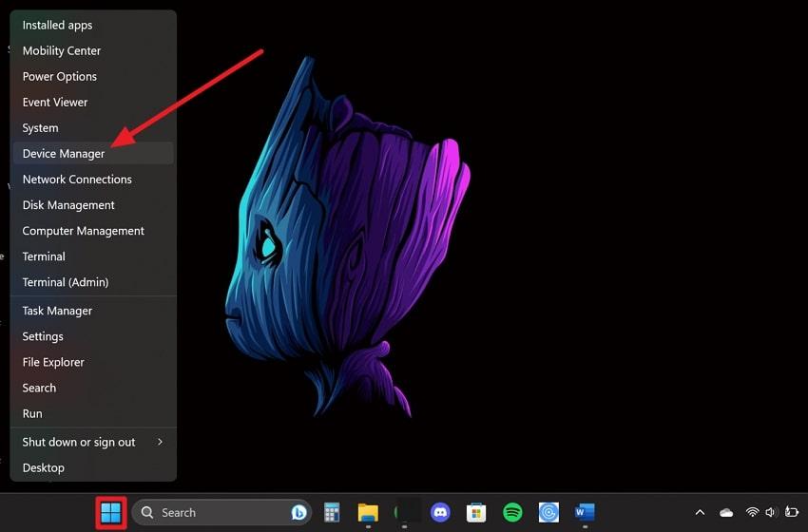Open Terminal (Admin) from the menu
This screenshot has height=532, width=808.
pos(66,282)
